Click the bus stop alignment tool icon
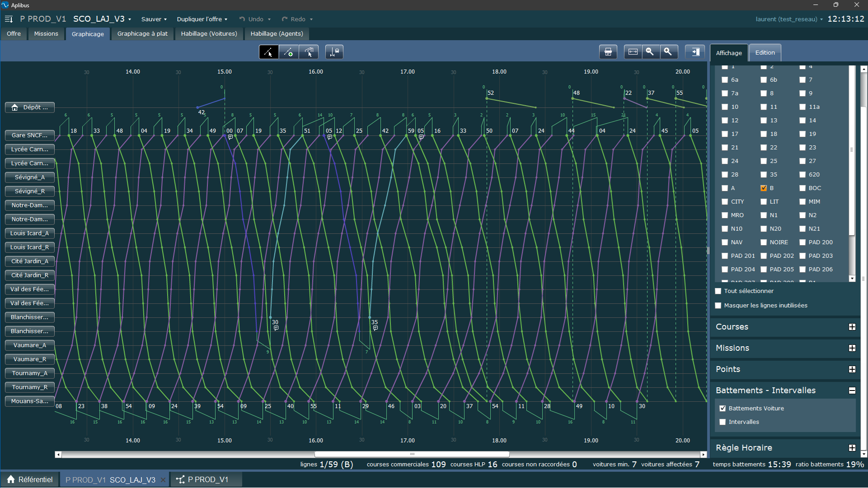Screen dimensions: 868x488 pyautogui.click(x=334, y=52)
